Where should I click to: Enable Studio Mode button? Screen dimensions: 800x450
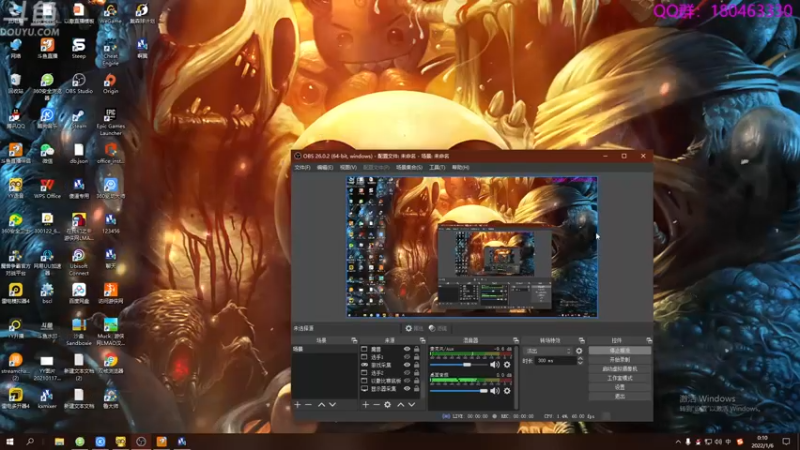pyautogui.click(x=620, y=378)
